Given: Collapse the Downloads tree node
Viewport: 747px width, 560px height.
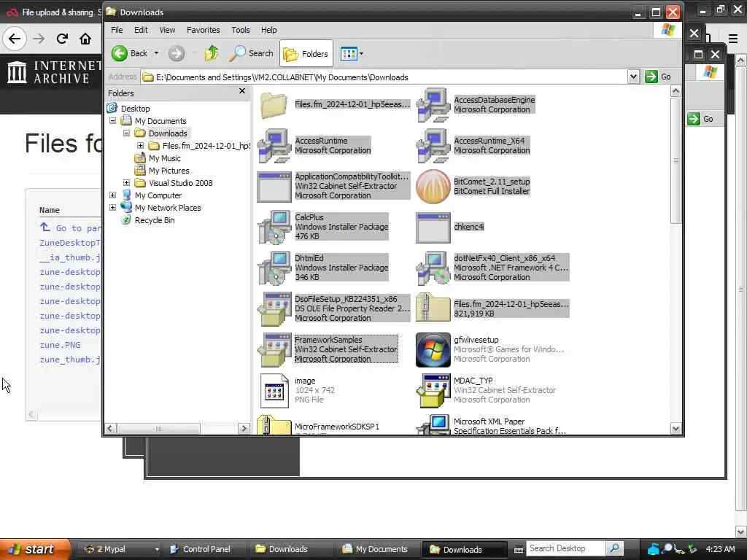Looking at the screenshot, I should 126,133.
